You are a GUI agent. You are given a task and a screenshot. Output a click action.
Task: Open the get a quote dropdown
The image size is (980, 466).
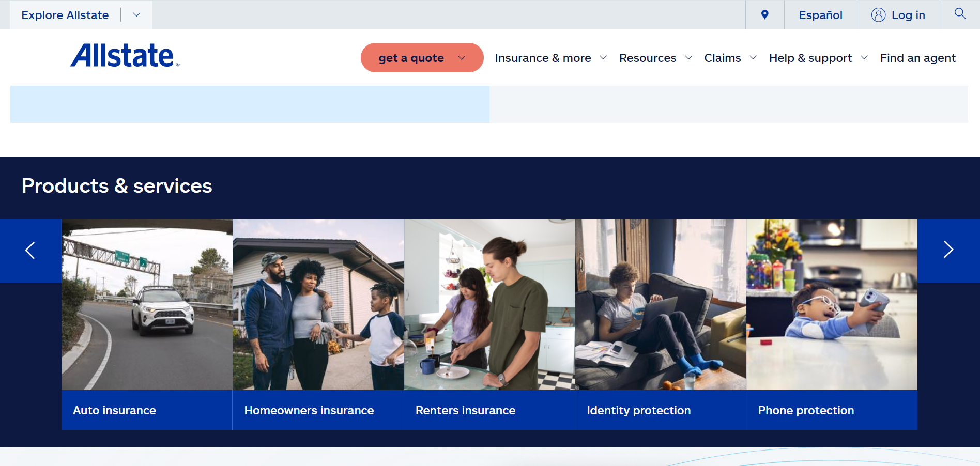tap(422, 58)
